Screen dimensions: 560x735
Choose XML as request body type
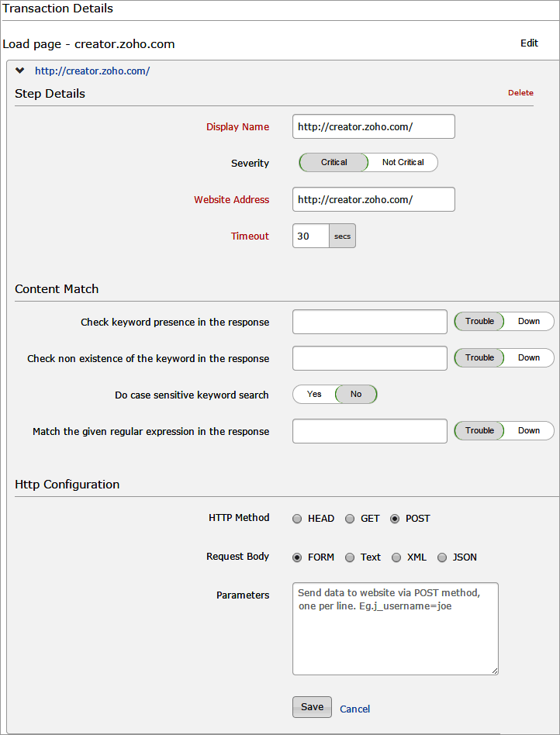(396, 557)
